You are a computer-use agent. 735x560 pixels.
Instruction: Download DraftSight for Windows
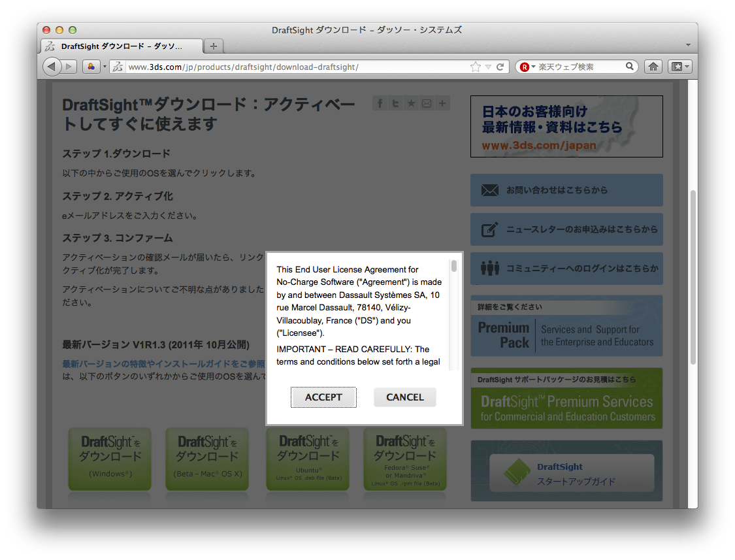pos(110,459)
